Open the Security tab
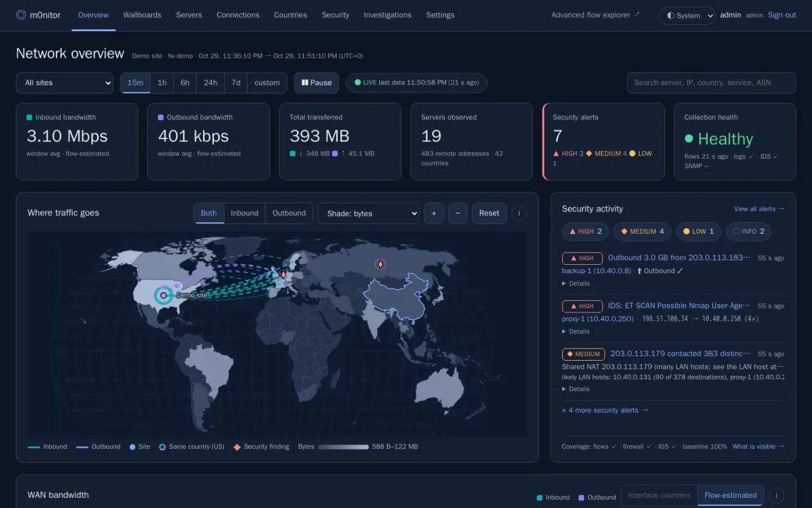 [336, 15]
